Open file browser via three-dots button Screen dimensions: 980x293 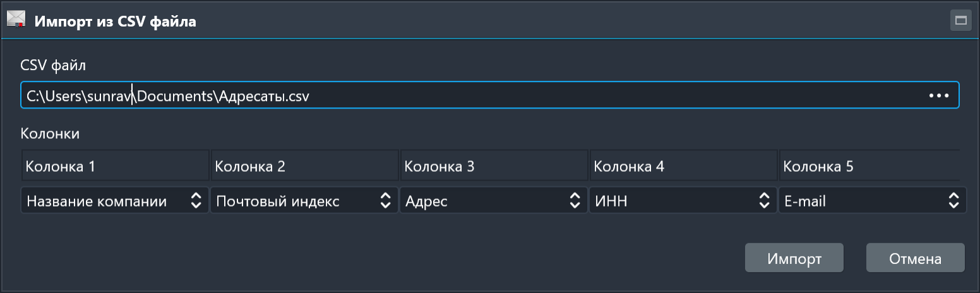click(x=938, y=96)
